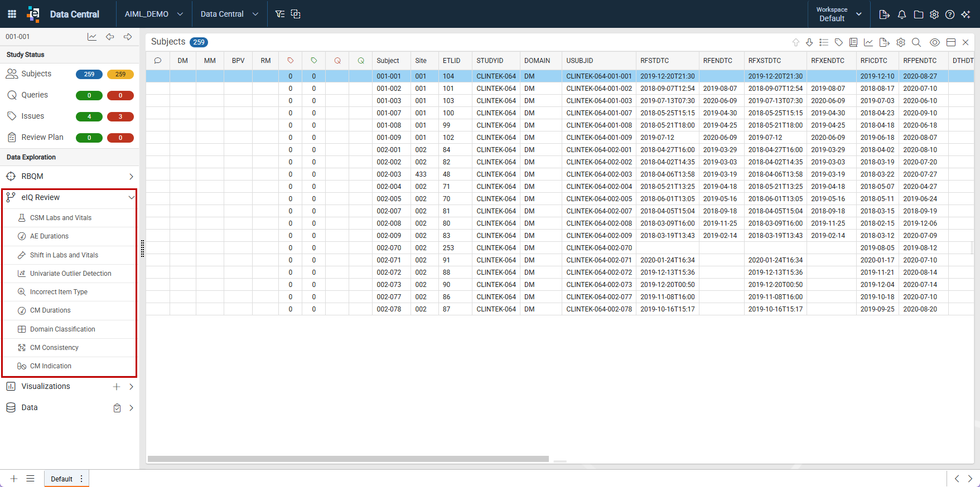Expand the Visualizations section chevron
This screenshot has height=487, width=980.
click(131, 387)
